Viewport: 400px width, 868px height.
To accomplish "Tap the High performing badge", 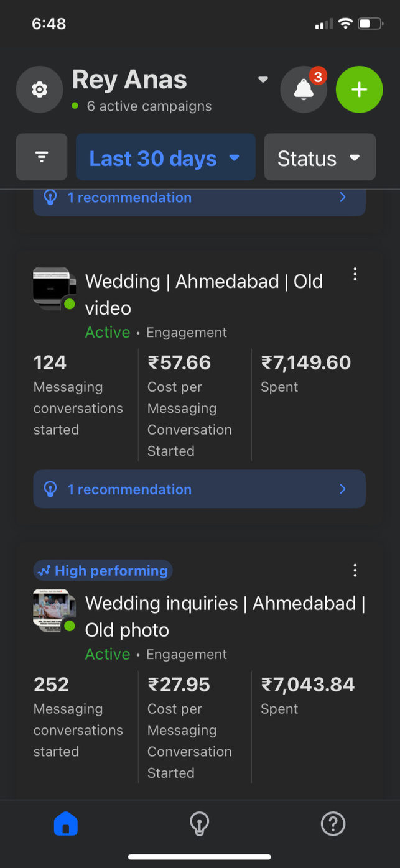I will 103,571.
